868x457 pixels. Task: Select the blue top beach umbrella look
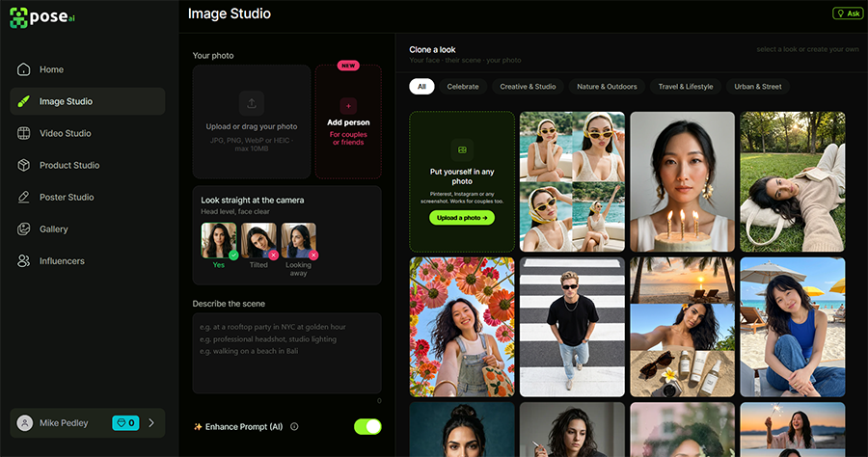coord(793,327)
